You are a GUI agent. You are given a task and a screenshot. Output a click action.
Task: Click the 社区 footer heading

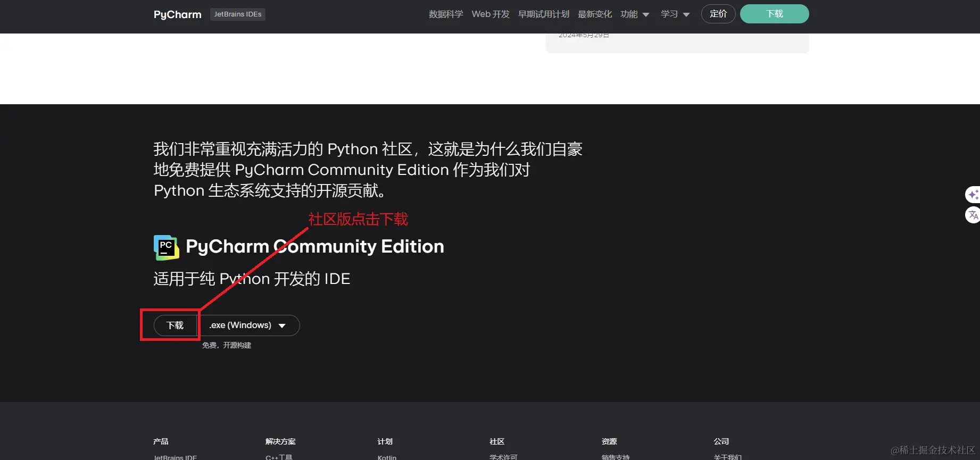tap(497, 441)
